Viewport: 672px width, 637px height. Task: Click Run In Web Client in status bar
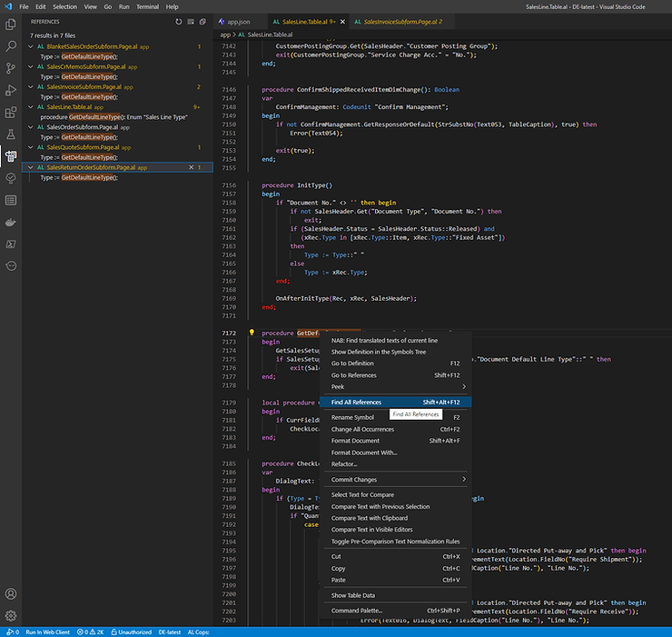[x=45, y=632]
